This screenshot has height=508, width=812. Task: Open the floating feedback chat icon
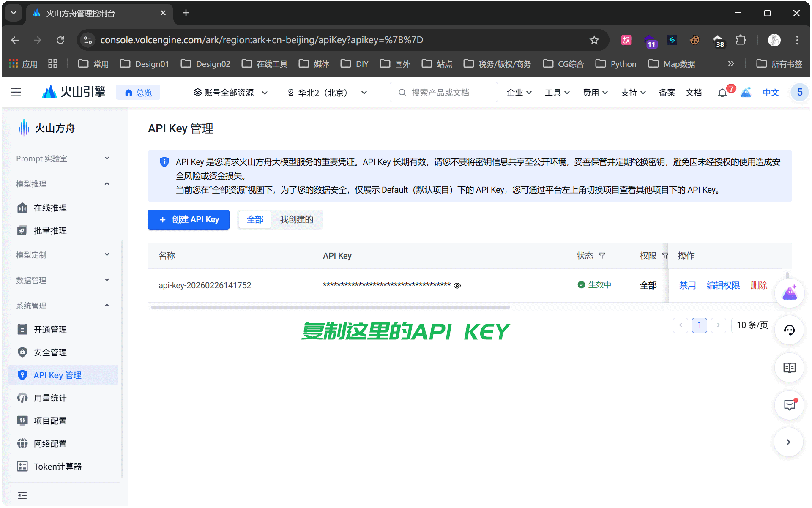(x=790, y=405)
